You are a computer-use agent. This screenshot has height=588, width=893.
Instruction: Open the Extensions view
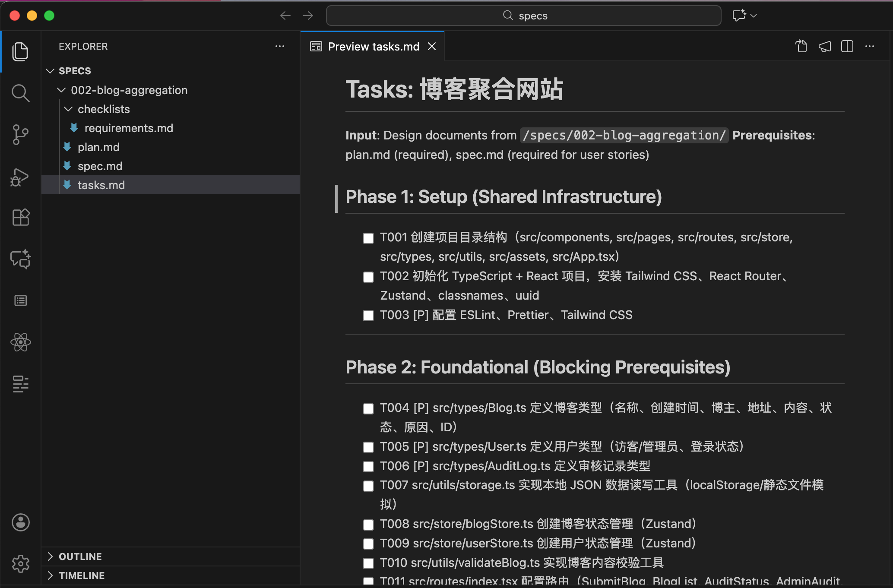tap(20, 218)
